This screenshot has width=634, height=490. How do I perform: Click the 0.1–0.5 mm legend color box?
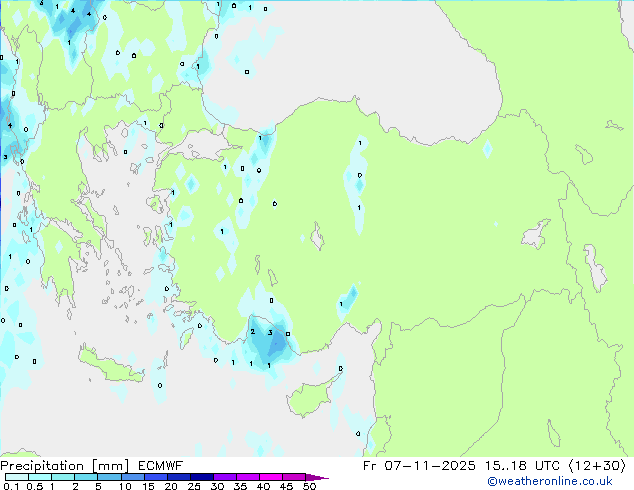[x=17, y=477]
